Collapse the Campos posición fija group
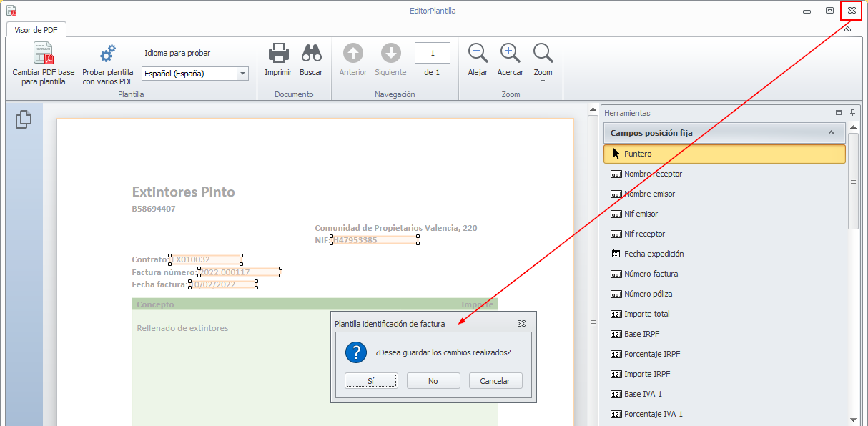The width and height of the screenshot is (868, 426). pos(831,132)
